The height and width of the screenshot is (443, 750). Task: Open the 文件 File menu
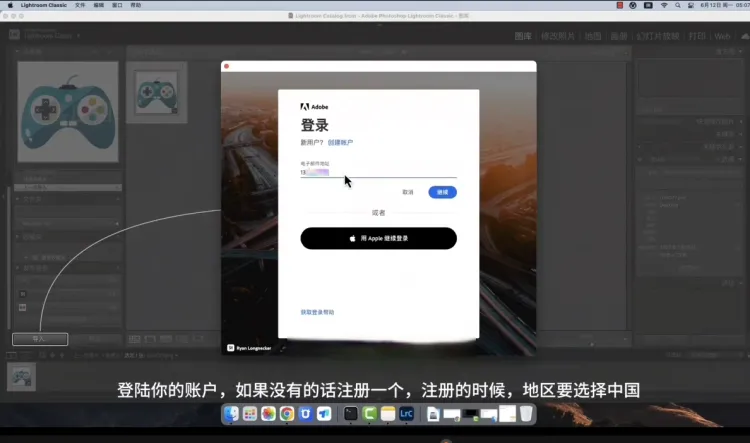(x=80, y=5)
